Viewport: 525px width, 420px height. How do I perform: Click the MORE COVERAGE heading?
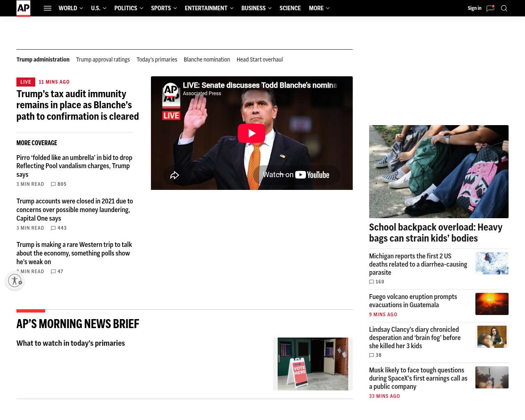click(x=37, y=143)
